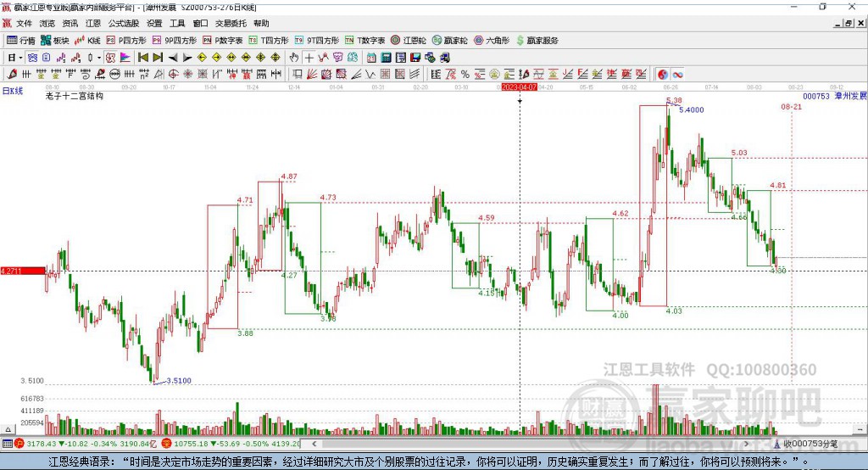868x470 pixels.
Task: Expand the 日 period dropdown arrow
Action: point(20,58)
